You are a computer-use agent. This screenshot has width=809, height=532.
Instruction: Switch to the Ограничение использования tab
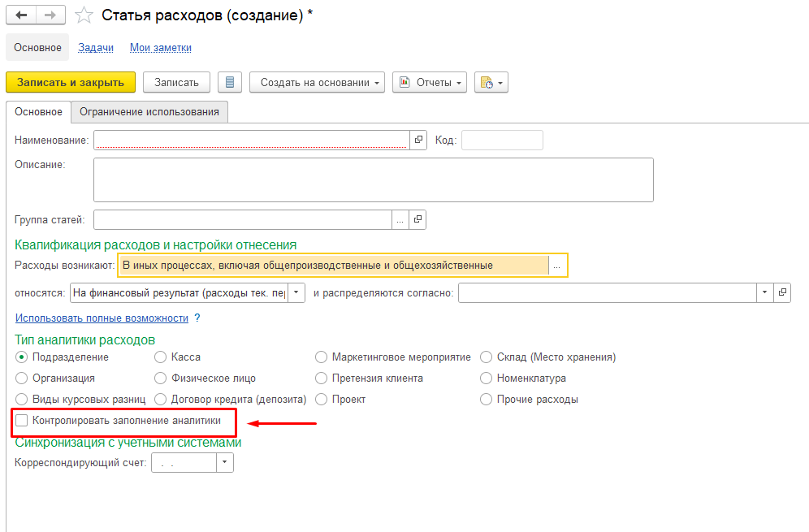(x=149, y=112)
